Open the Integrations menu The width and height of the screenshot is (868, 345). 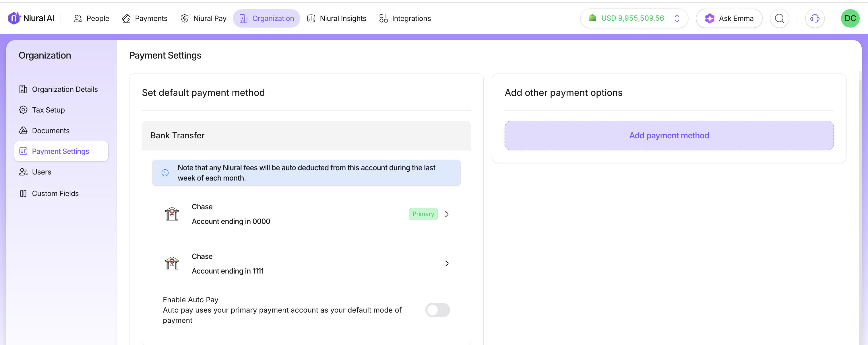coord(405,18)
